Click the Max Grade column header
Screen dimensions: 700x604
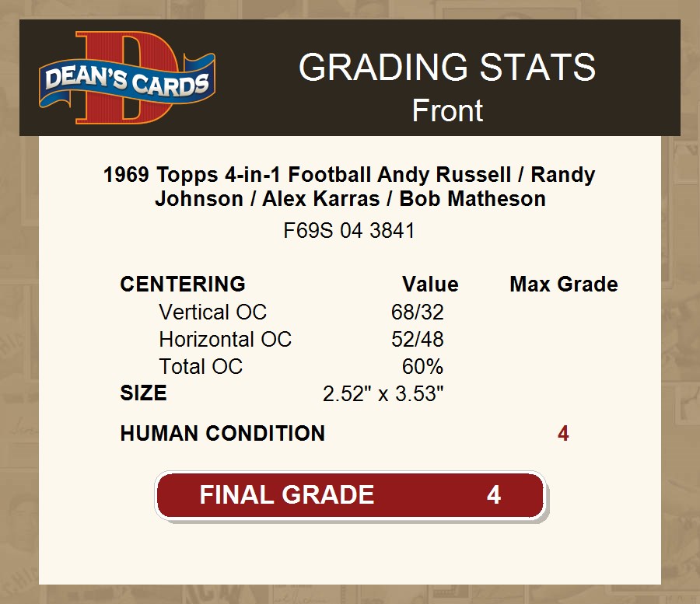coord(564,285)
